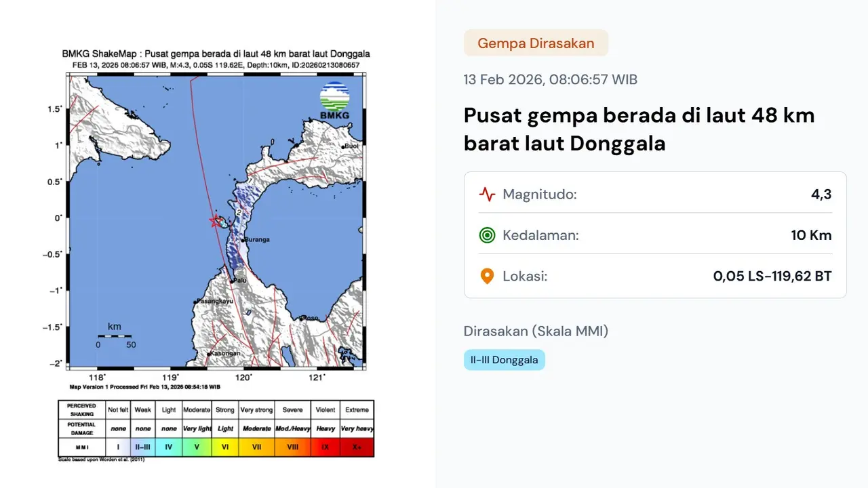The height and width of the screenshot is (488, 868).
Task: Click the Magnitudo label
Action: [540, 195]
